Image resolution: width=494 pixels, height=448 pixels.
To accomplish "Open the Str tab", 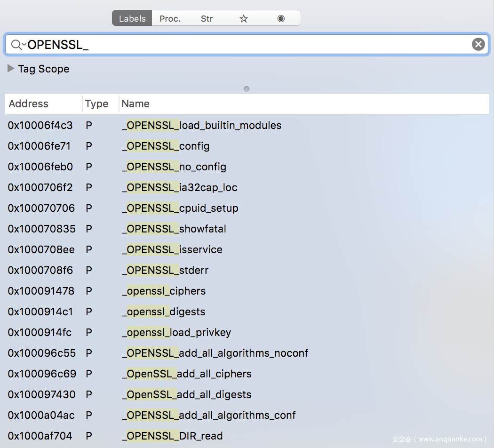I will 207,19.
